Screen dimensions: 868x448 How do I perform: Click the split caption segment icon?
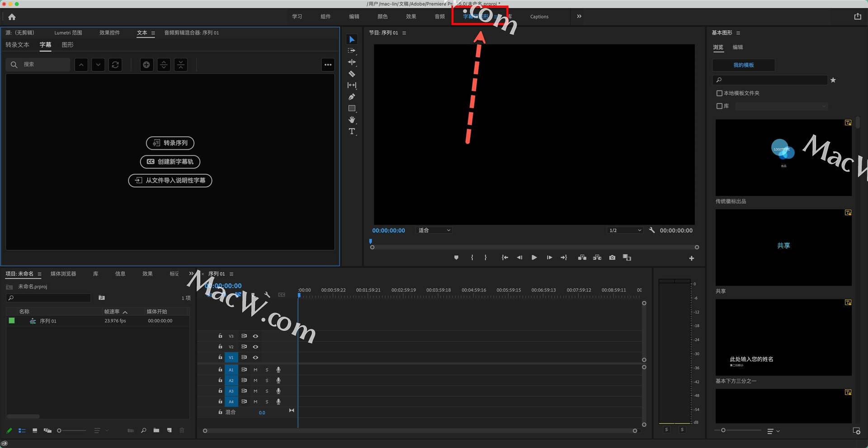click(x=164, y=65)
